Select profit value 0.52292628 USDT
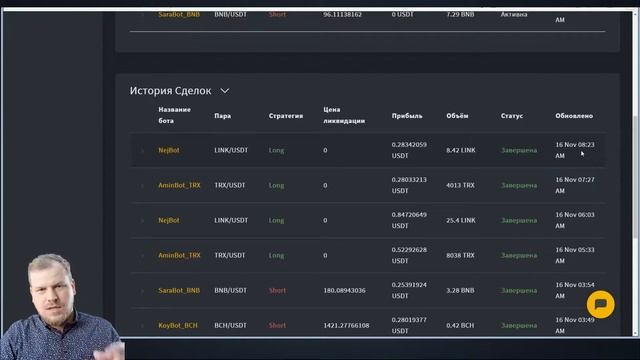Viewport: 640px width, 360px height. point(409,256)
